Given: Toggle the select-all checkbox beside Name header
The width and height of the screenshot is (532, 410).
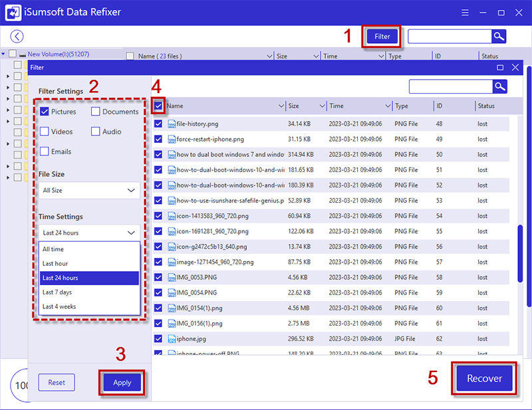Looking at the screenshot, I should click(x=158, y=106).
